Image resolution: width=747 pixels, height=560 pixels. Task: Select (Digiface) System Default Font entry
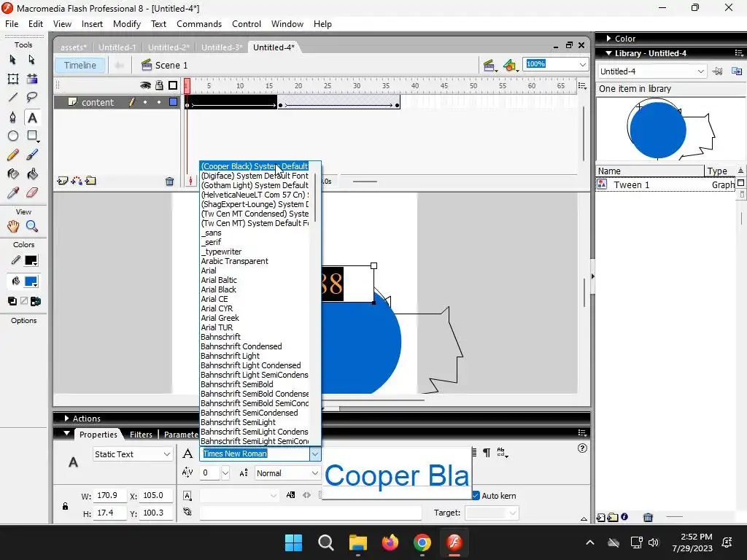(x=255, y=176)
